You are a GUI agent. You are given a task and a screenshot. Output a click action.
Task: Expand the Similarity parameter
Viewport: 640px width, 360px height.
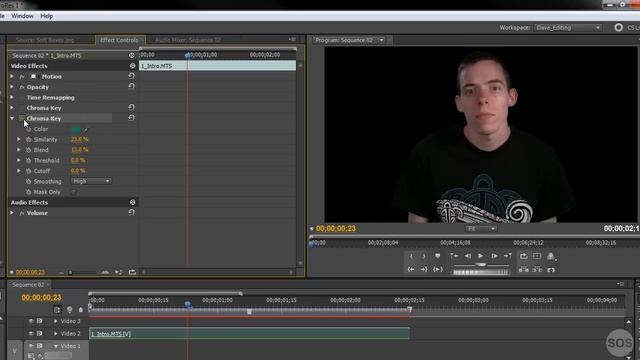click(19, 139)
